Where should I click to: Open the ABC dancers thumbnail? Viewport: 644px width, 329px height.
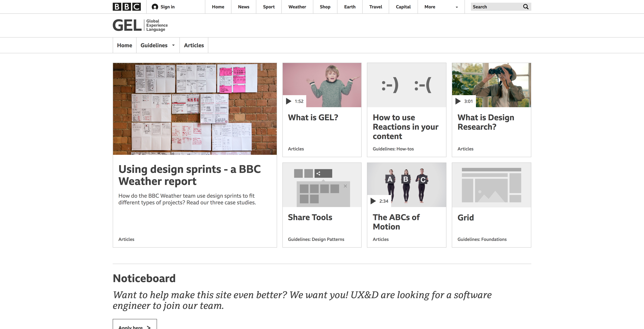point(407,185)
